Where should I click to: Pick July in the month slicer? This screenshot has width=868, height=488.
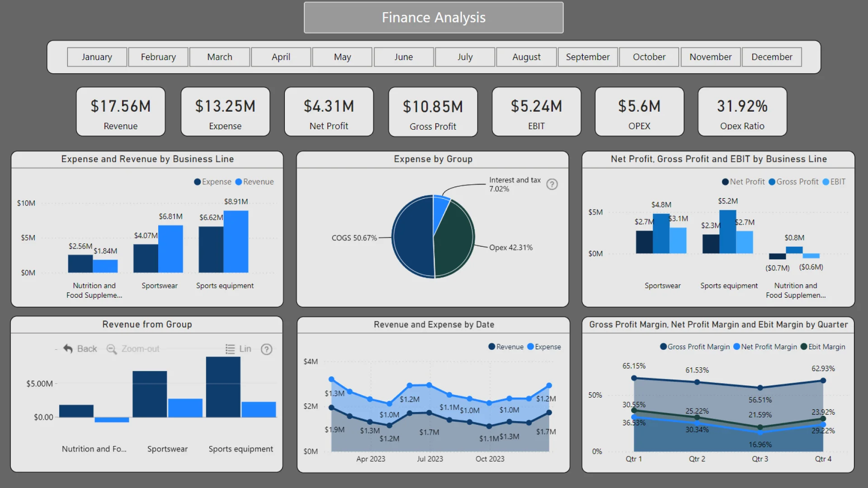tap(465, 57)
